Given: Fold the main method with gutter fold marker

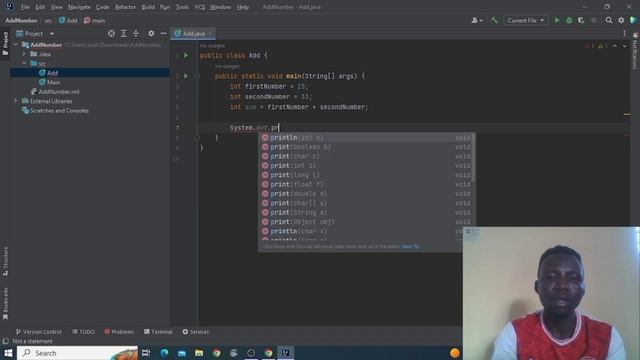Looking at the screenshot, I should 197,76.
